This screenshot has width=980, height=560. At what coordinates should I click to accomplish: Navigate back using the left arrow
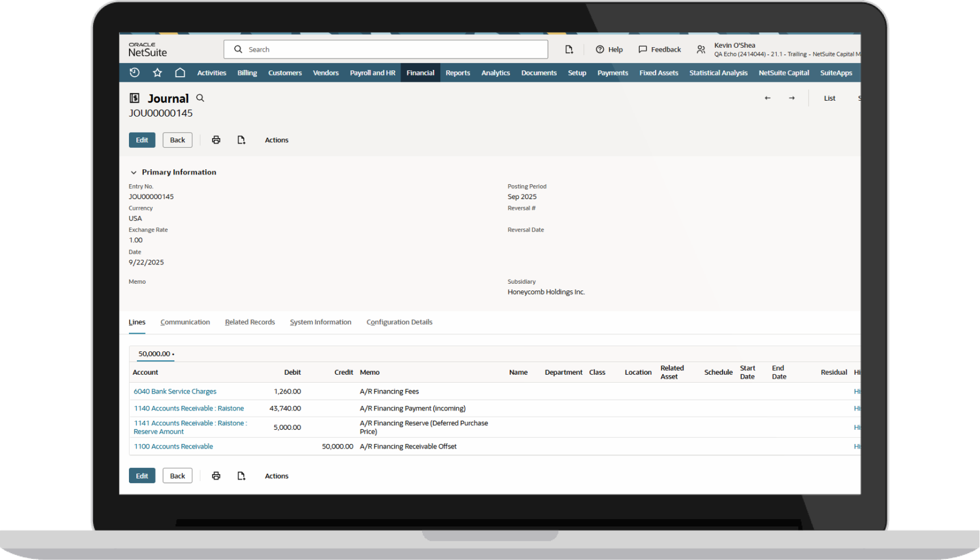[x=768, y=98]
